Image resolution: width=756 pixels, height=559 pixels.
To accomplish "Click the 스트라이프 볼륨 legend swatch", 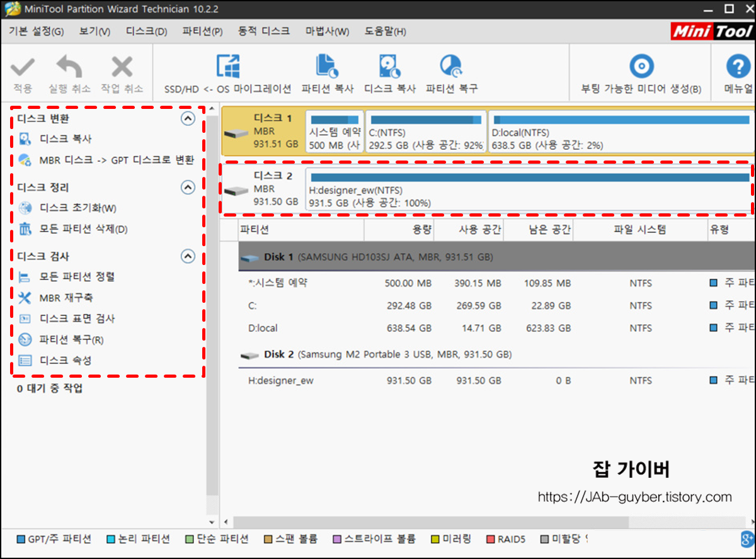I will click(x=337, y=539).
